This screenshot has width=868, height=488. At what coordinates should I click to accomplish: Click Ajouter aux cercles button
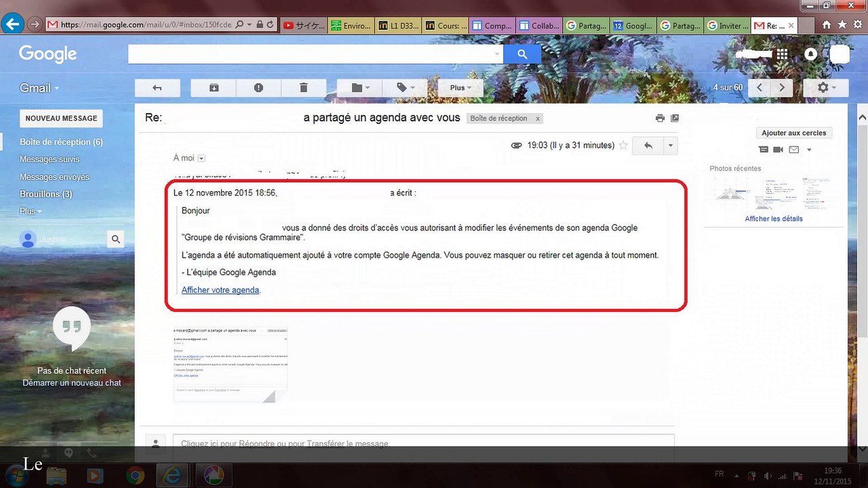[x=795, y=133]
